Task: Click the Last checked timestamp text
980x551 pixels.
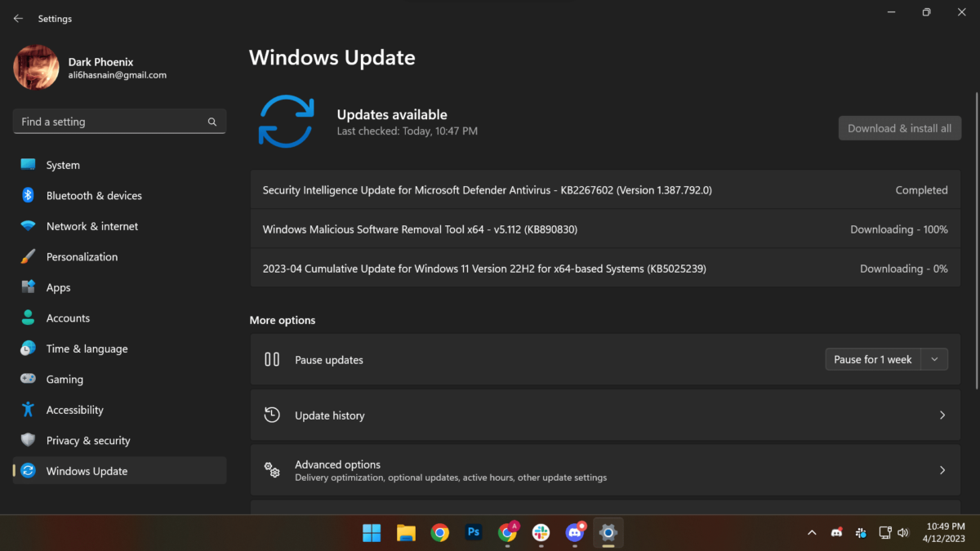Action: tap(407, 131)
